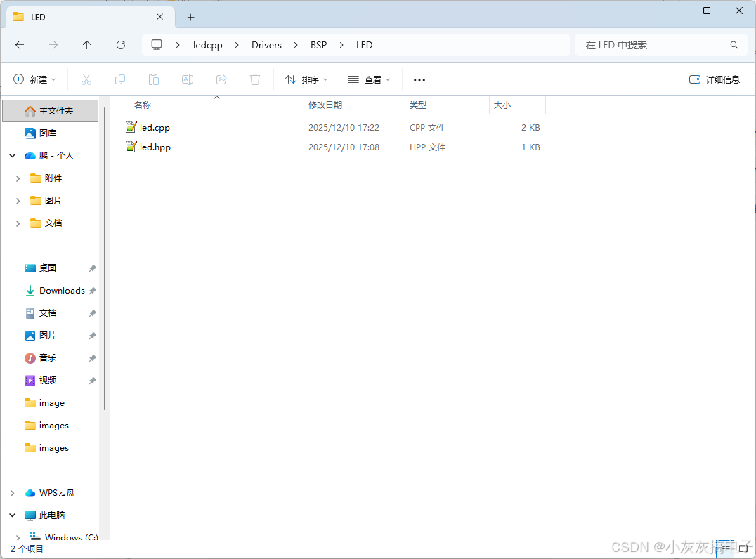
Task: Click the Paste icon in the toolbar
Action: click(x=153, y=79)
